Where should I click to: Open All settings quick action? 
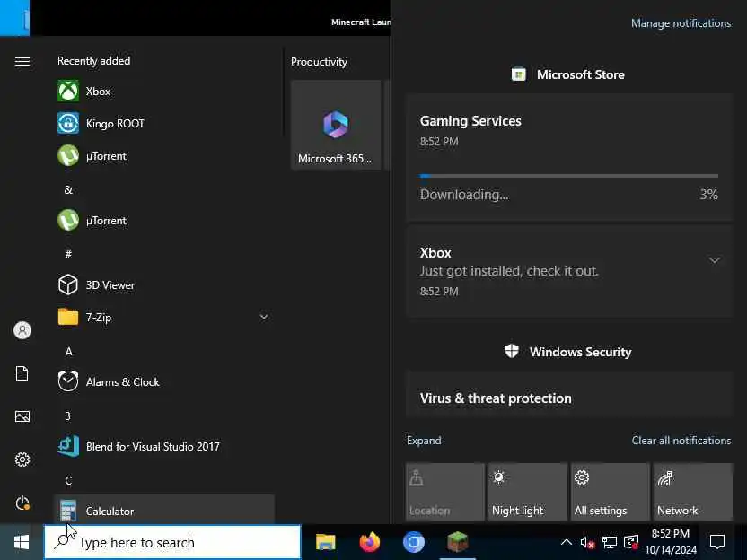611,492
